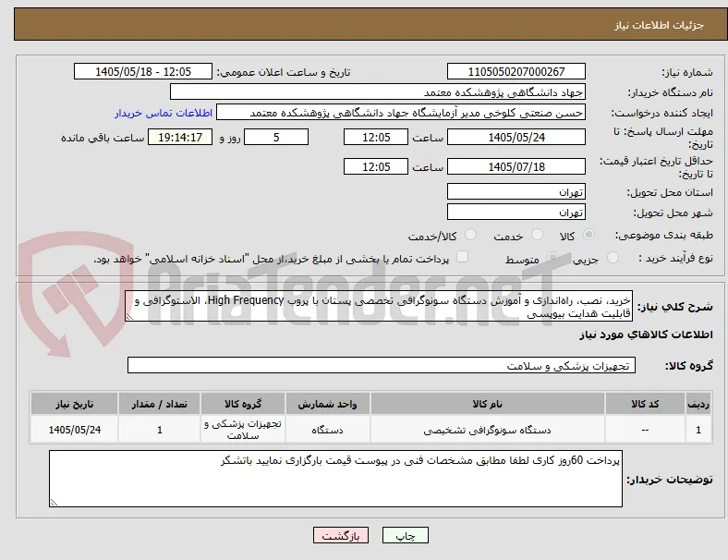Image resolution: width=728 pixels, height=560 pixels.
Task: Select the خدمت radio button
Action: pos(537,235)
